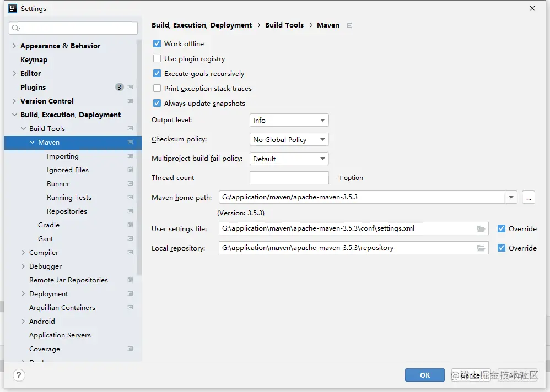
Task: Click the project-level icon on the Version Control row
Action: [x=130, y=101]
